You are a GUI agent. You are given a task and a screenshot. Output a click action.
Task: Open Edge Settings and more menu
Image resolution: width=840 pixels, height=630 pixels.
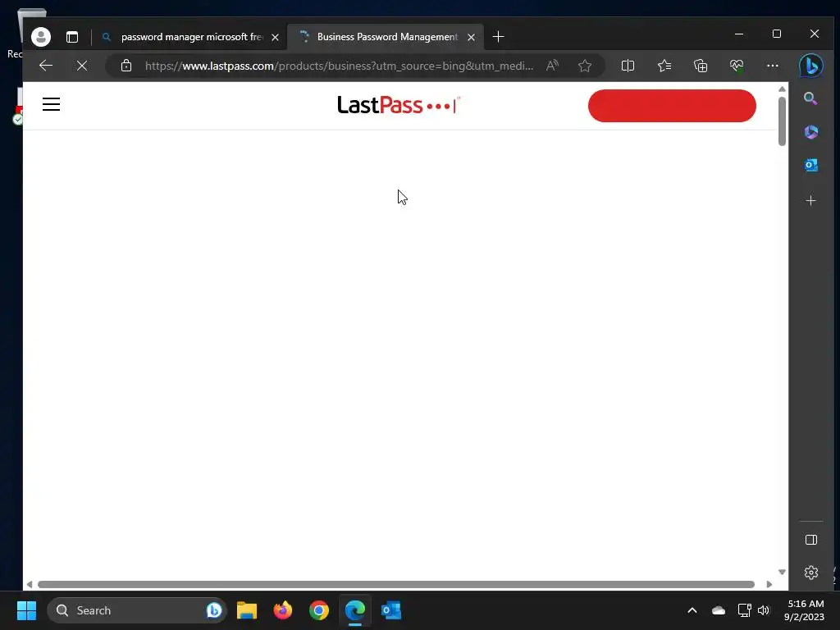[x=773, y=66]
